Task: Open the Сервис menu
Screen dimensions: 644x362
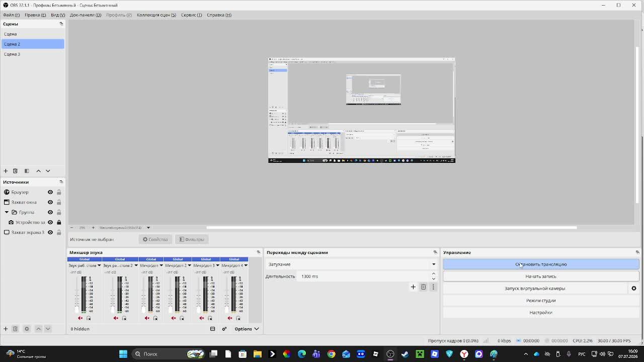Action: coord(191,15)
